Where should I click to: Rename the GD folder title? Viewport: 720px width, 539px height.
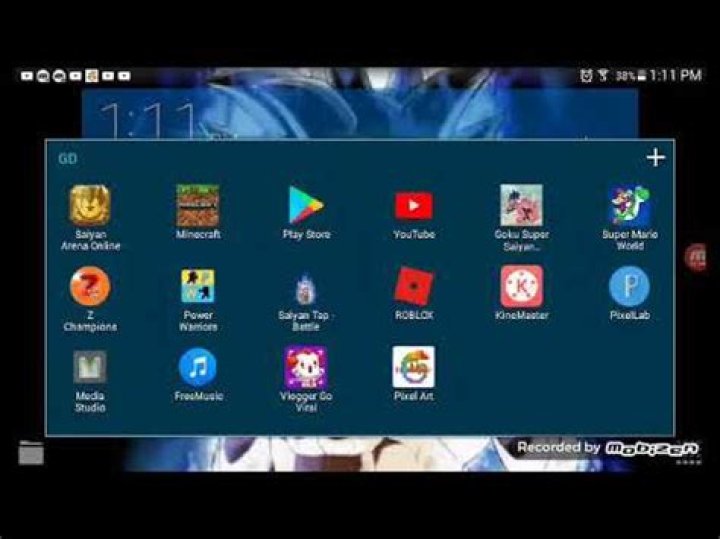[68, 159]
